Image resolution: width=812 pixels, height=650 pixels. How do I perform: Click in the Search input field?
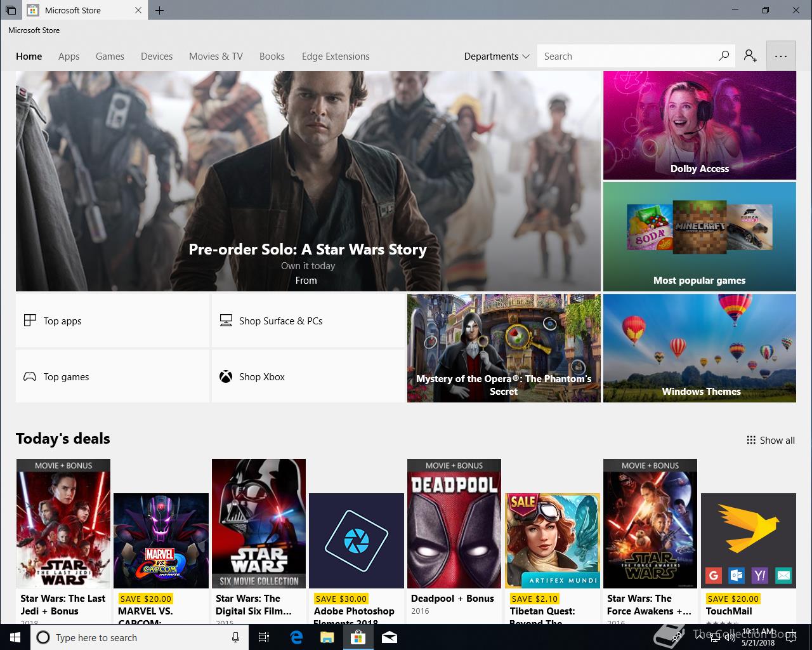click(627, 56)
